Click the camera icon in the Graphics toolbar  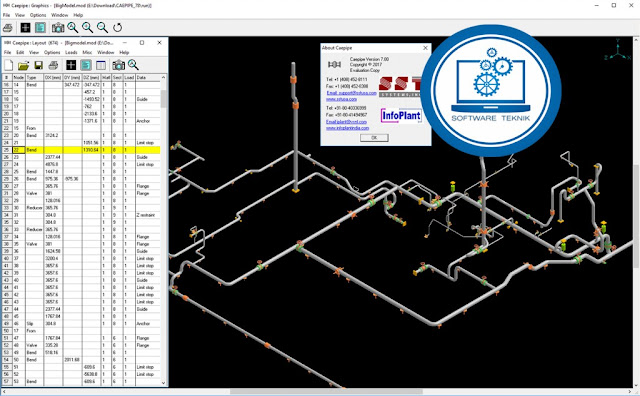pyautogui.click(x=58, y=28)
